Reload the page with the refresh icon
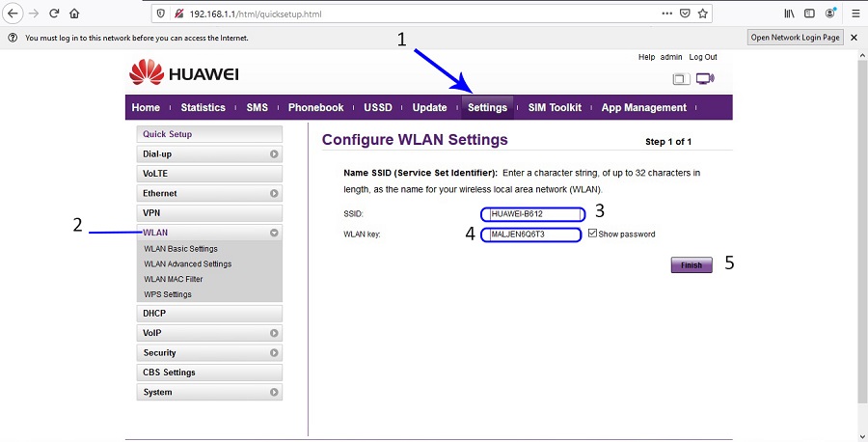Screen dimensions: 868x442 [54, 14]
